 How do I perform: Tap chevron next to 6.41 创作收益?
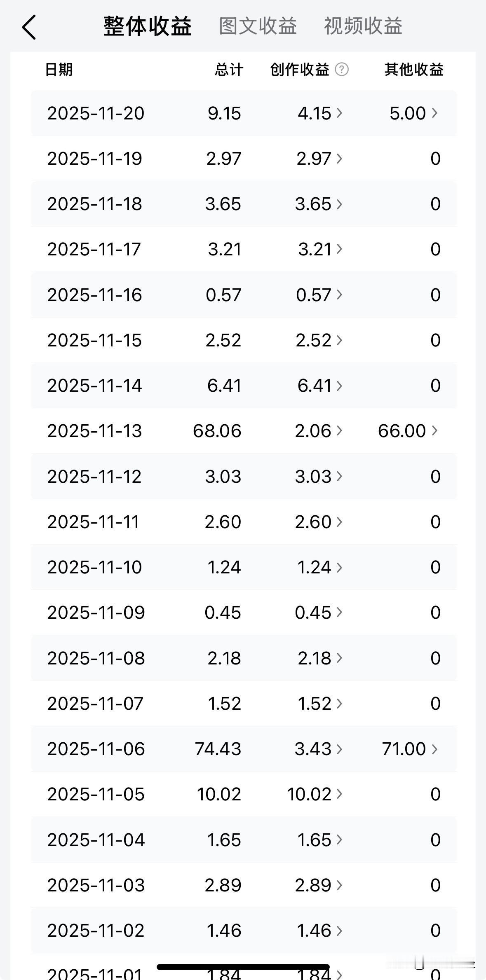tap(339, 386)
